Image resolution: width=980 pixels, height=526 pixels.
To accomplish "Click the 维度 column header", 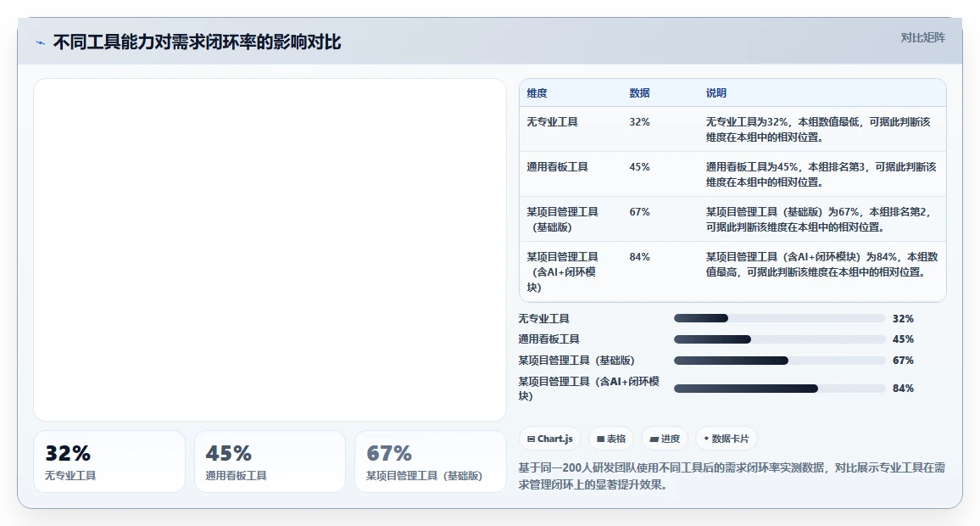I will point(537,93).
